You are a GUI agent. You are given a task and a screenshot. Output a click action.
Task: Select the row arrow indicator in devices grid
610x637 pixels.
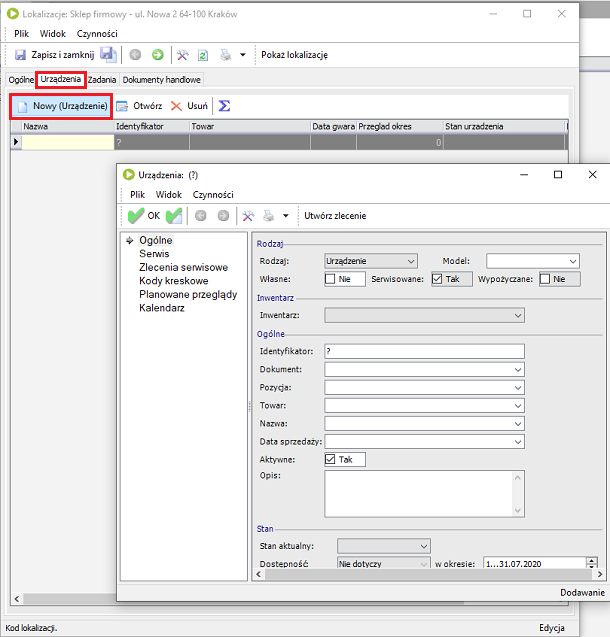(x=16, y=142)
